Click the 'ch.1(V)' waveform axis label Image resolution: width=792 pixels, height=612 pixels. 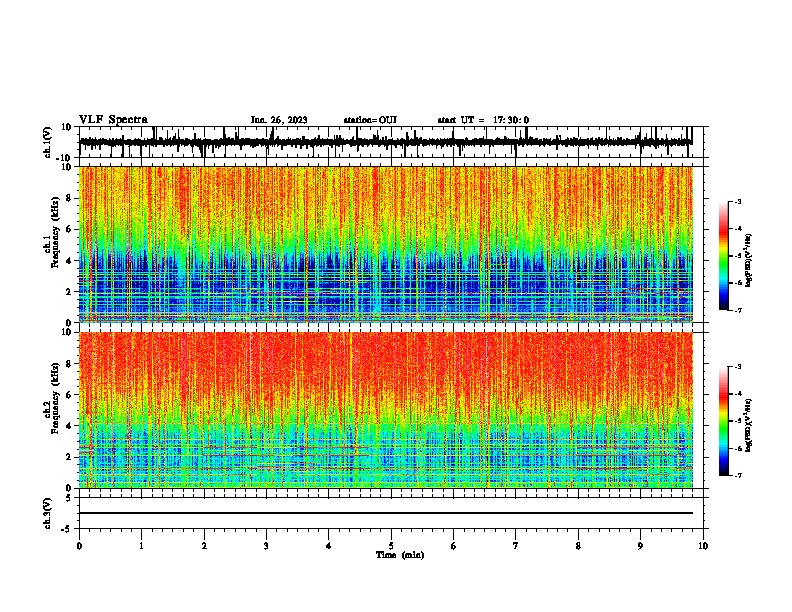48,142
